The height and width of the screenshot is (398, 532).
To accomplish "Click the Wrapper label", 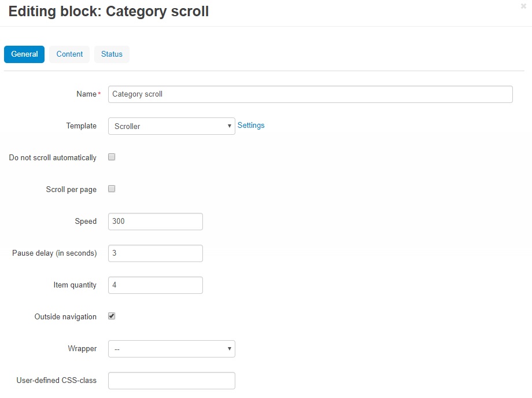I will coord(82,349).
